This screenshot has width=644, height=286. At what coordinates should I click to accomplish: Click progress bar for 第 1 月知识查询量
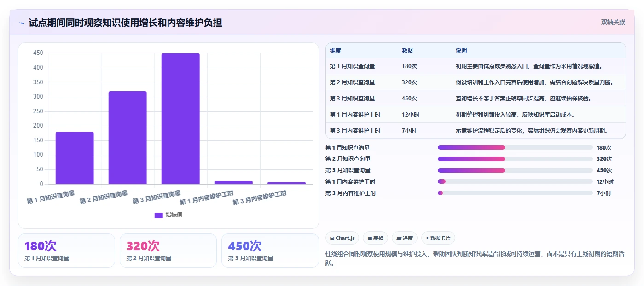pyautogui.click(x=515, y=147)
